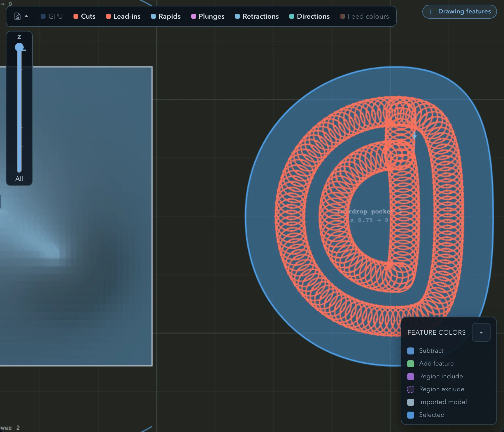This screenshot has width=504, height=432.
Task: Toggle Rapids visibility
Action: pos(166,16)
